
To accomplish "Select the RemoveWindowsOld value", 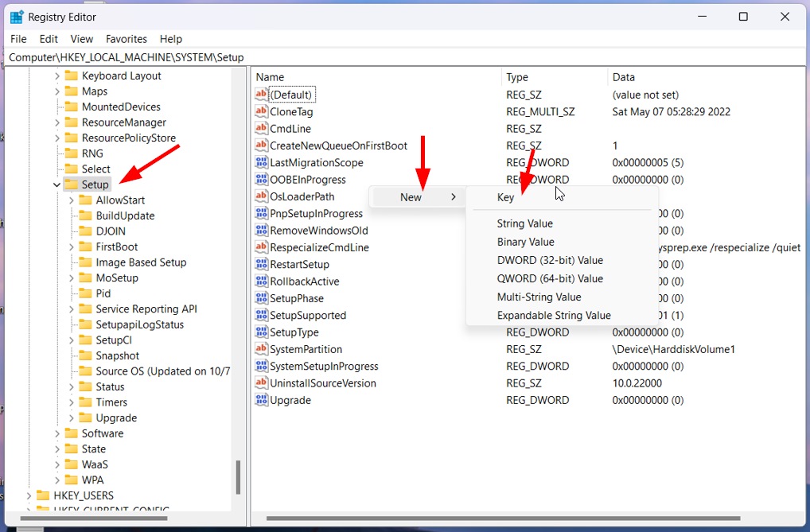I will [x=319, y=231].
